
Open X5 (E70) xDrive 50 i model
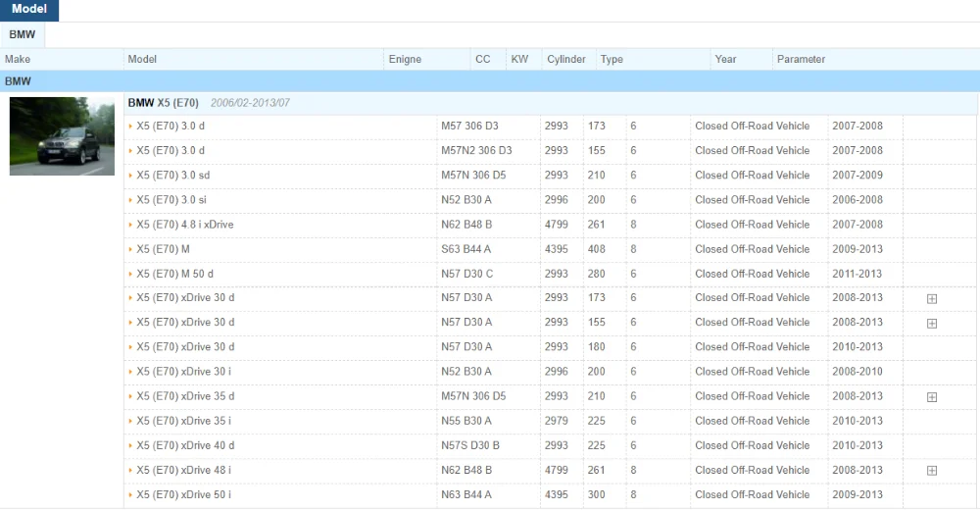click(x=184, y=494)
